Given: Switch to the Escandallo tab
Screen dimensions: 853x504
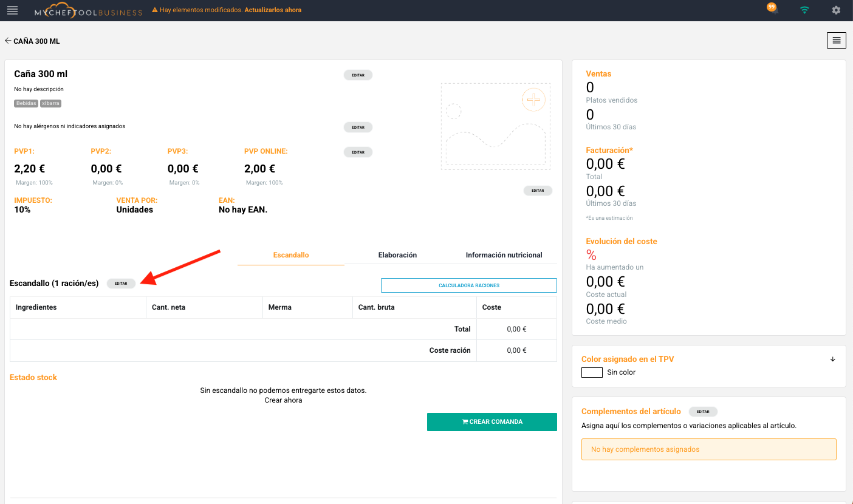Looking at the screenshot, I should click(291, 255).
